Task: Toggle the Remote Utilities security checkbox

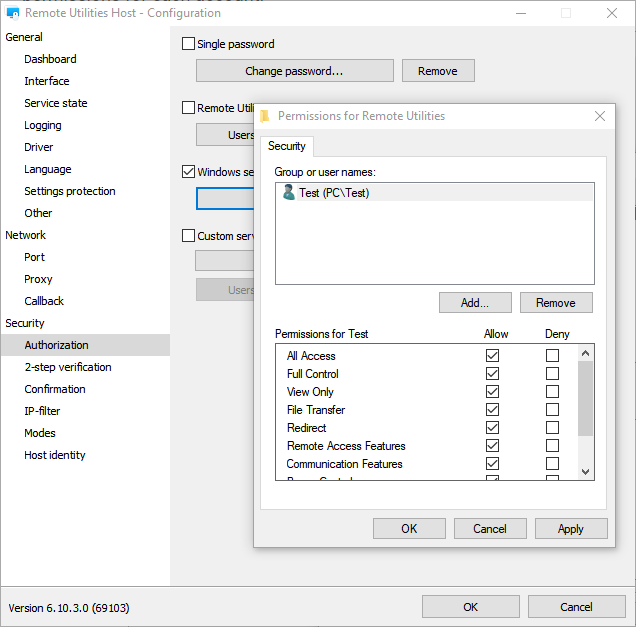Action: pos(188,107)
